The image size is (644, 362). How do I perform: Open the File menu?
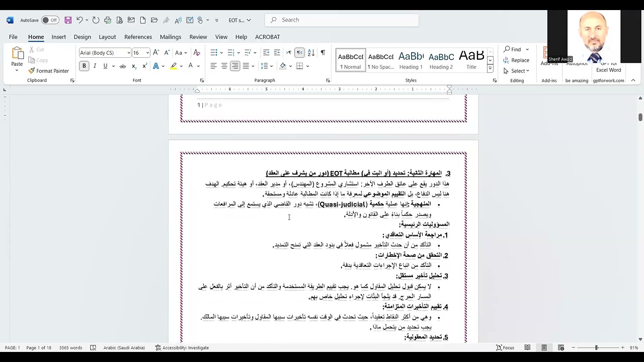click(x=13, y=37)
